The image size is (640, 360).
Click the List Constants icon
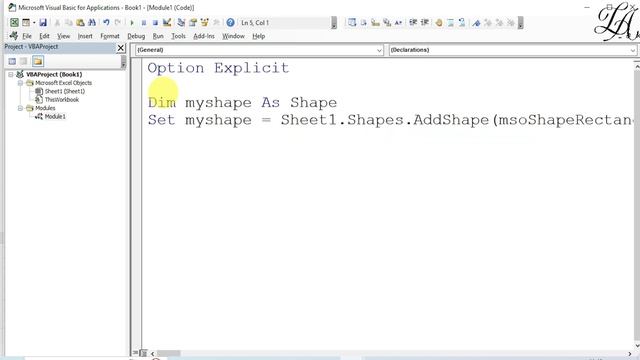[363, 22]
